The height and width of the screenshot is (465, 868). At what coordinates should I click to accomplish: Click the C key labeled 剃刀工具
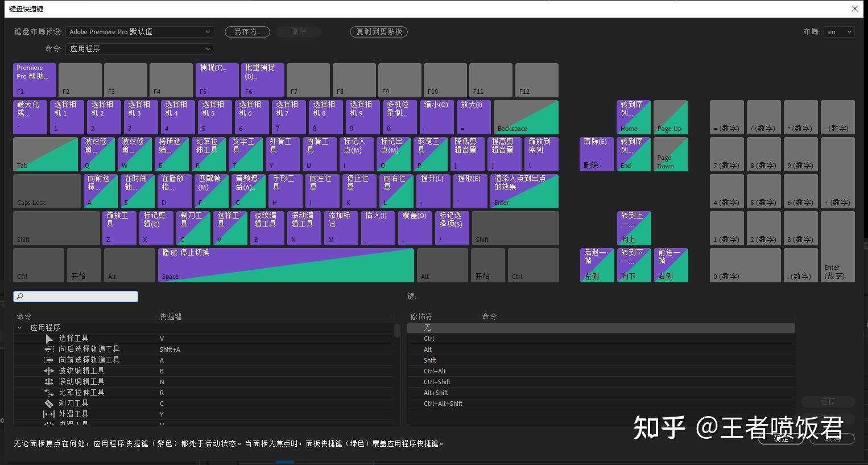pos(193,228)
